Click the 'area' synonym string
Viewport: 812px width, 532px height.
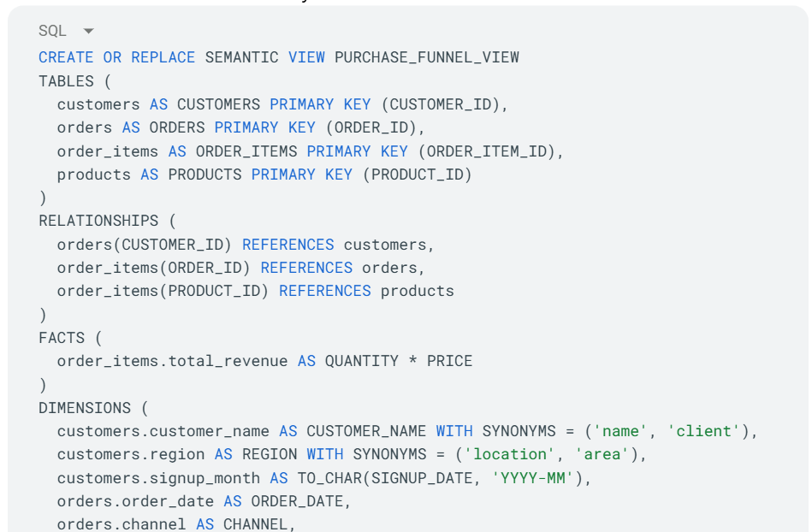[x=602, y=455]
